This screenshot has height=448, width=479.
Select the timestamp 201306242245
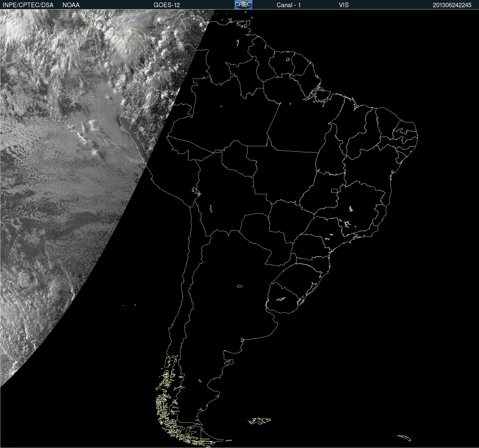tap(452, 5)
